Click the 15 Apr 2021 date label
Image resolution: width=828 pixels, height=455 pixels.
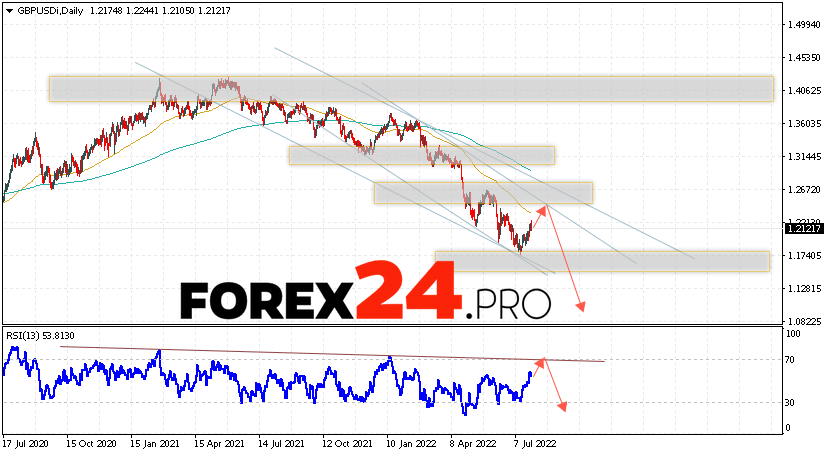click(x=220, y=444)
